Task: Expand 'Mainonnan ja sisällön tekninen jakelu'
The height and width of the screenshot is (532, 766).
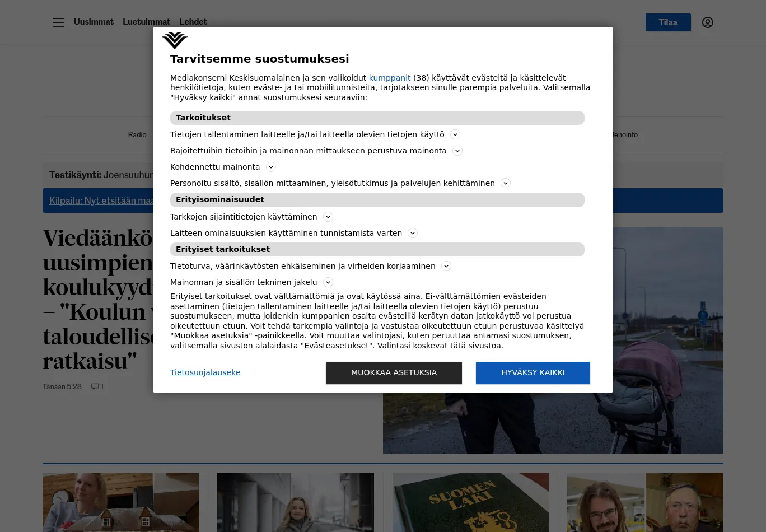Action: pyautogui.click(x=328, y=282)
